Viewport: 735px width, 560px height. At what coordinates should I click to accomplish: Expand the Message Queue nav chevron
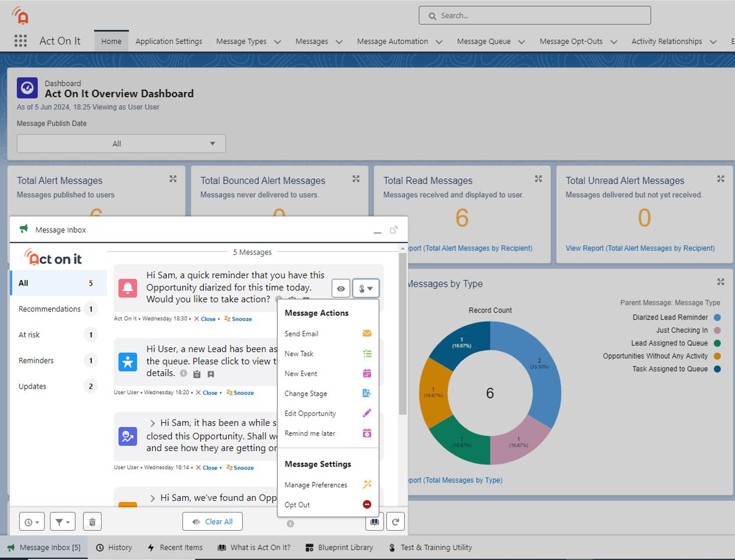click(x=522, y=42)
